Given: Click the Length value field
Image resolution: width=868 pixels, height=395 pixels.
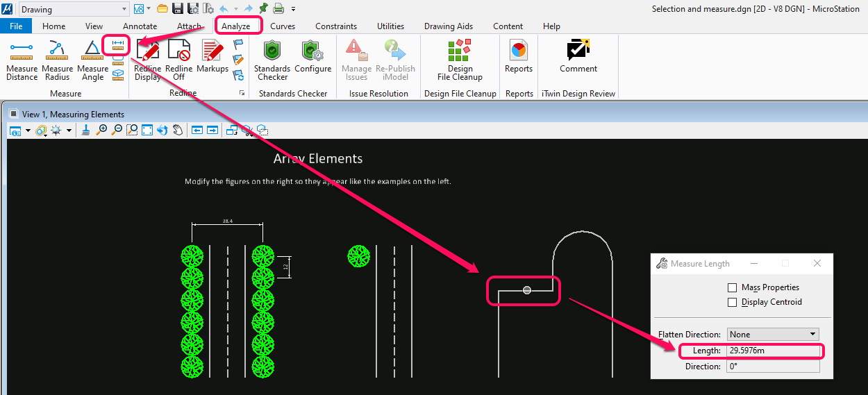Looking at the screenshot, I should [x=773, y=351].
